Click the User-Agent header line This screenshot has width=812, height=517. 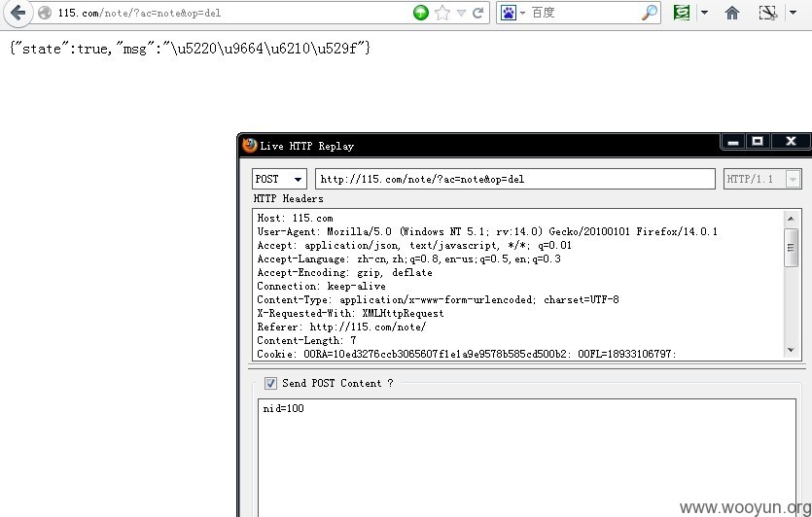[x=487, y=231]
